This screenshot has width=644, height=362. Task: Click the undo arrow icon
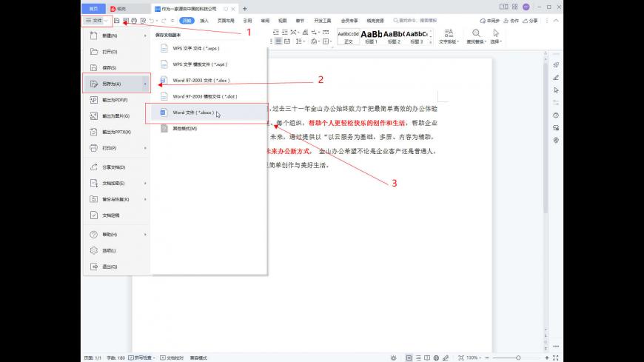click(152, 21)
